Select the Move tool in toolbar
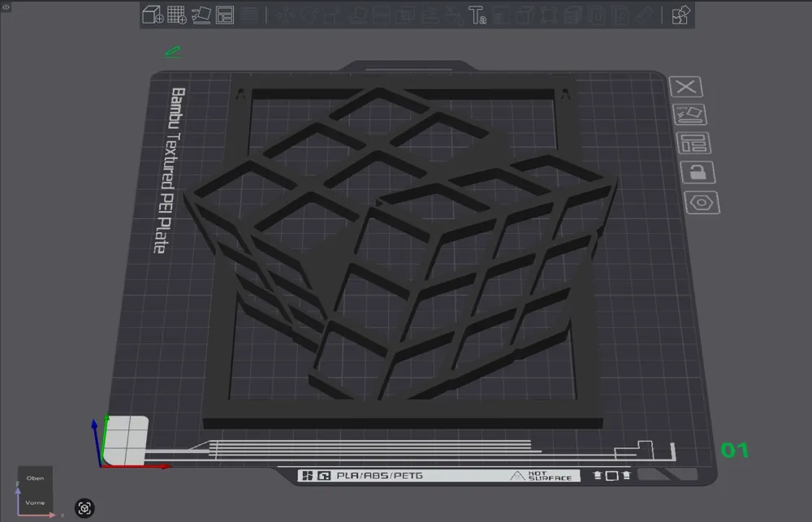812x522 pixels. click(284, 15)
